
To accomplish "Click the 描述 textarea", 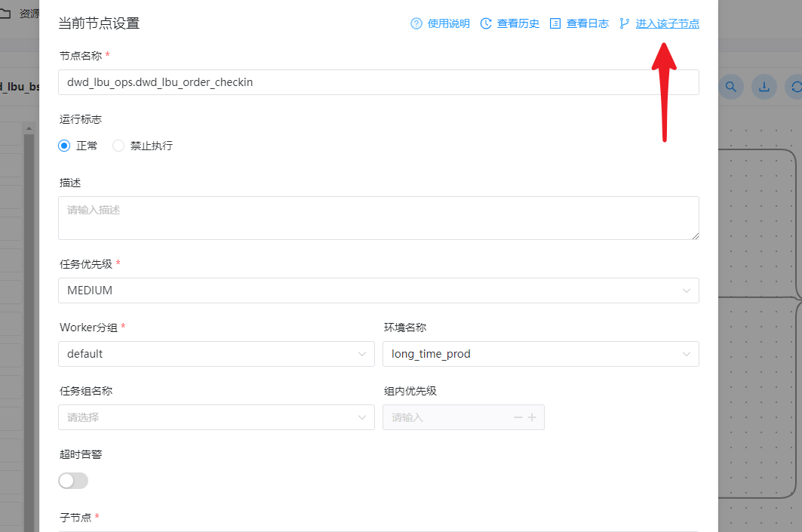I will point(379,218).
